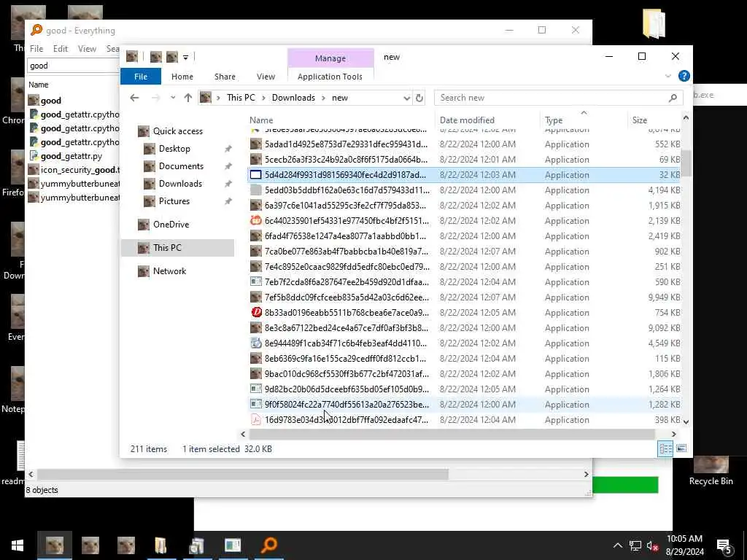Open File menu in Everything window
The image size is (747, 560).
click(x=36, y=49)
